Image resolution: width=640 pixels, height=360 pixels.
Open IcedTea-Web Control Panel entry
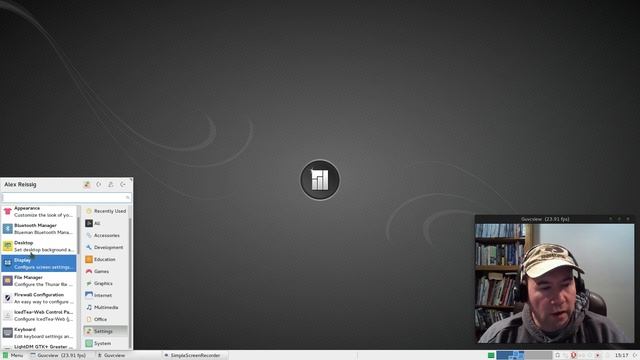39,315
